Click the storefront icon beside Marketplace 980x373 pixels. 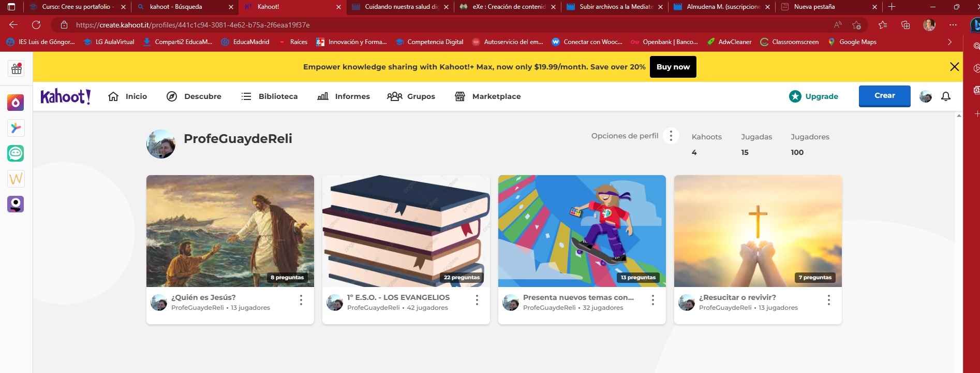[460, 96]
